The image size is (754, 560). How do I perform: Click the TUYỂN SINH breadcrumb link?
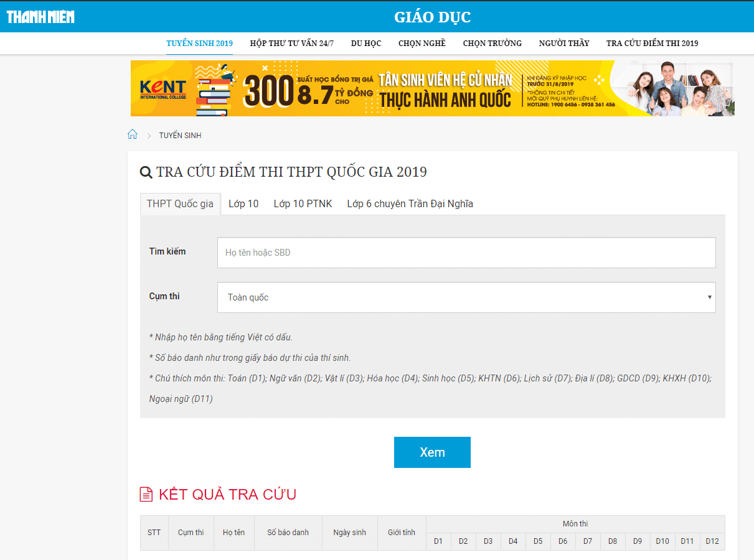(180, 135)
